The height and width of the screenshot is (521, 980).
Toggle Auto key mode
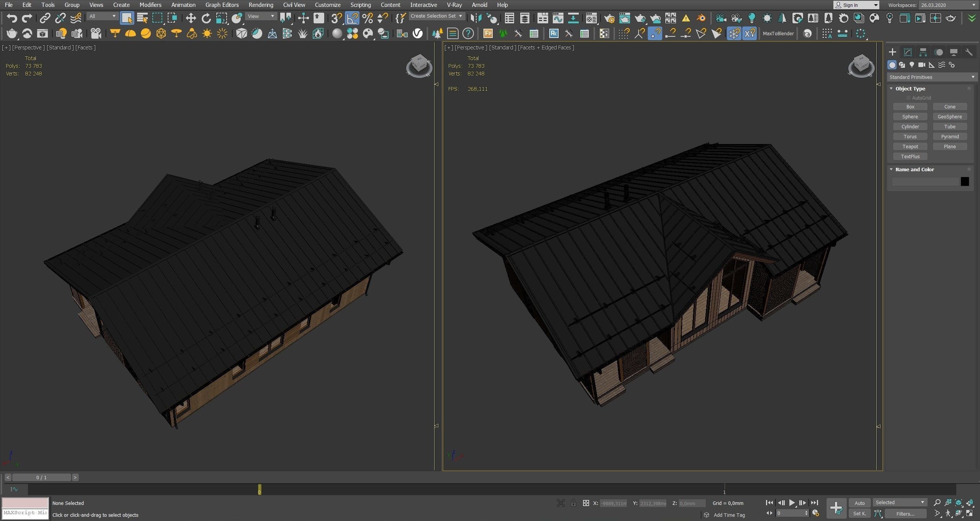click(859, 503)
